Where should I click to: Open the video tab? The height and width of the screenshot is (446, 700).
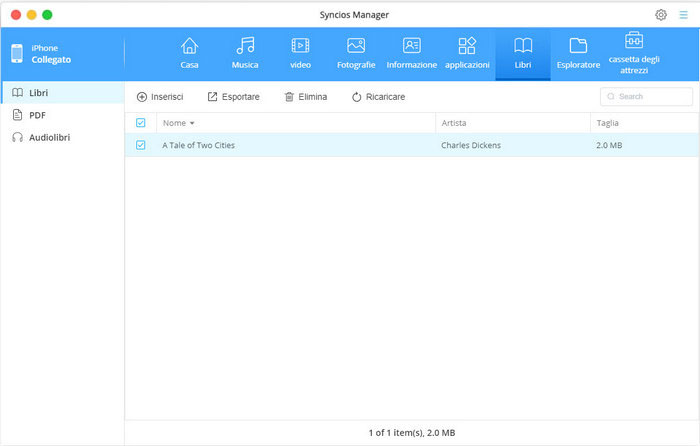pos(300,54)
